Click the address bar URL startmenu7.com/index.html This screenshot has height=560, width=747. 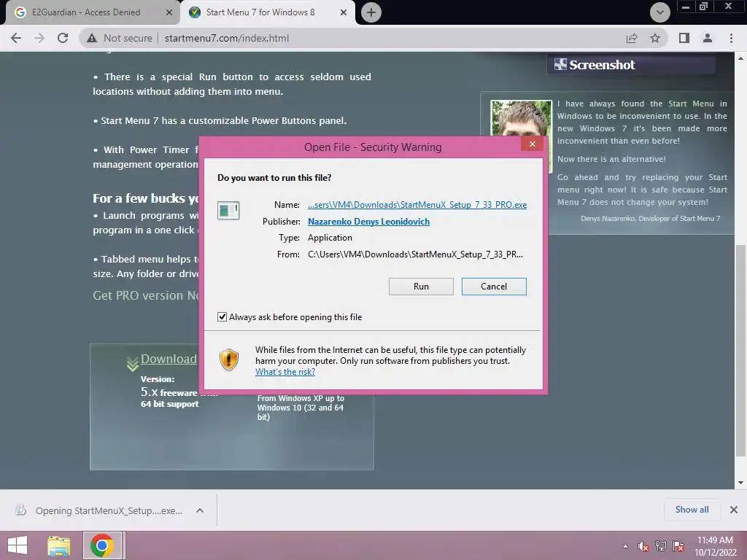[x=227, y=38]
